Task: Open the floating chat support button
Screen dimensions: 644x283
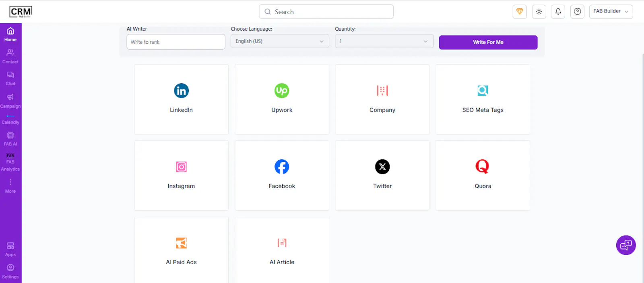Action: tap(626, 245)
